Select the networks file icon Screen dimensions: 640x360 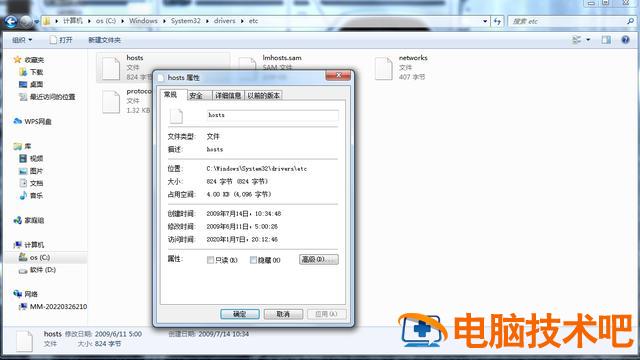pyautogui.click(x=384, y=68)
